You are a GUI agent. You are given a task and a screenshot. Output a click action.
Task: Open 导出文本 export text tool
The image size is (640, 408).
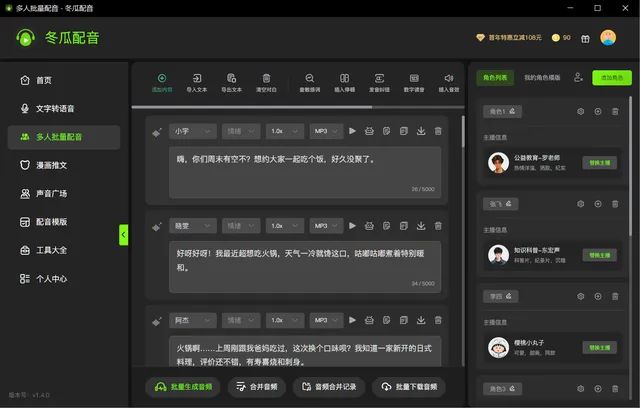pyautogui.click(x=231, y=83)
